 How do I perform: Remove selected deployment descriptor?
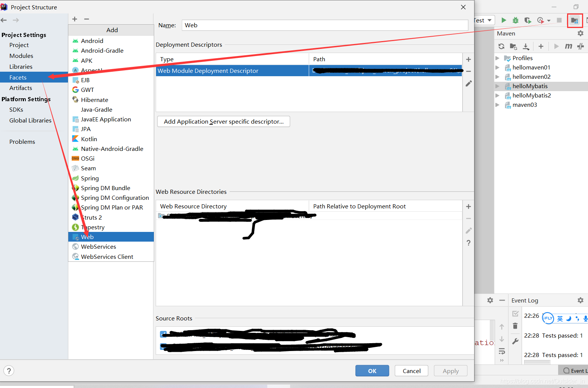click(469, 71)
